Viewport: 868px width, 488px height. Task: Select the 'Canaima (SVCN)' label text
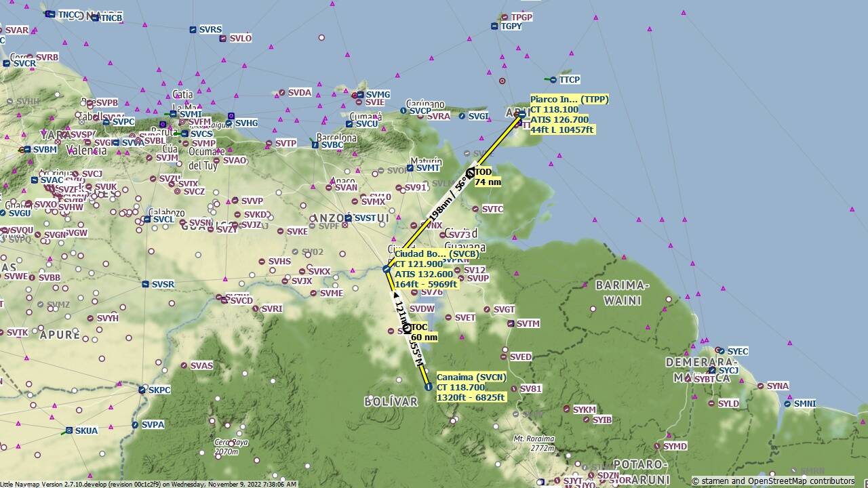point(471,377)
